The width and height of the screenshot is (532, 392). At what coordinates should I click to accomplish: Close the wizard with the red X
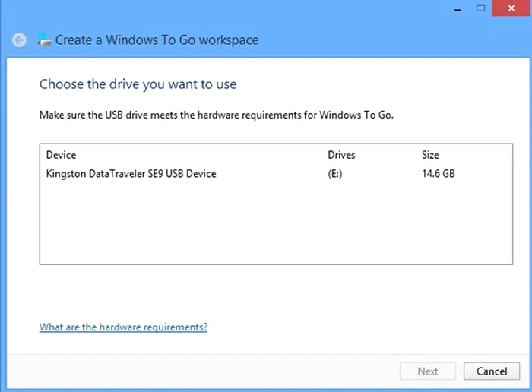[511, 8]
